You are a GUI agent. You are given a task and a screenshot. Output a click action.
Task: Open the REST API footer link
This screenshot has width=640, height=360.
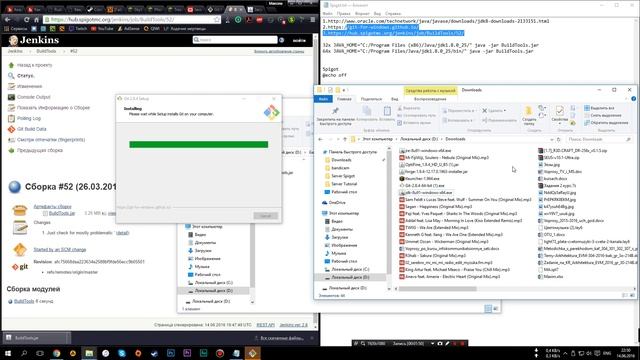[x=265, y=325]
